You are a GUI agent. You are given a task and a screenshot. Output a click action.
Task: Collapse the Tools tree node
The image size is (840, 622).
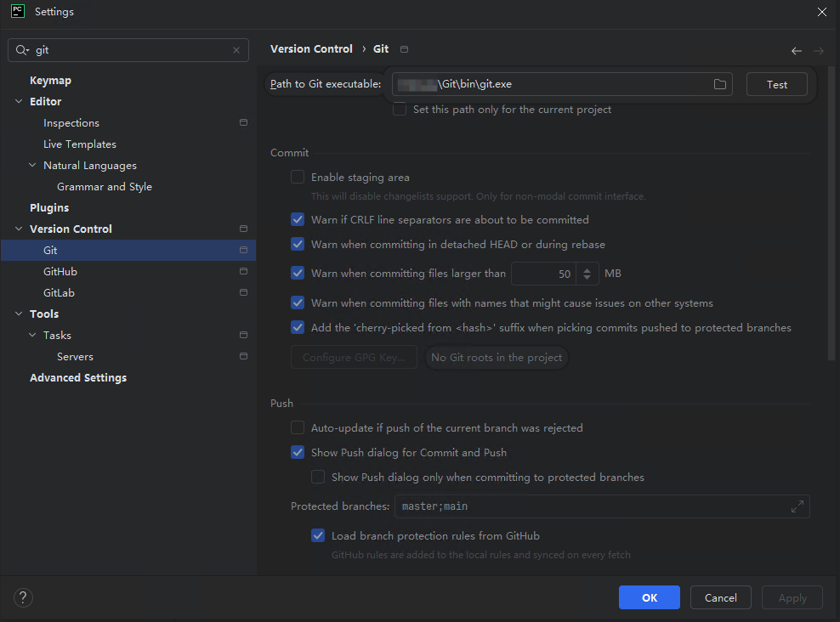click(x=19, y=314)
